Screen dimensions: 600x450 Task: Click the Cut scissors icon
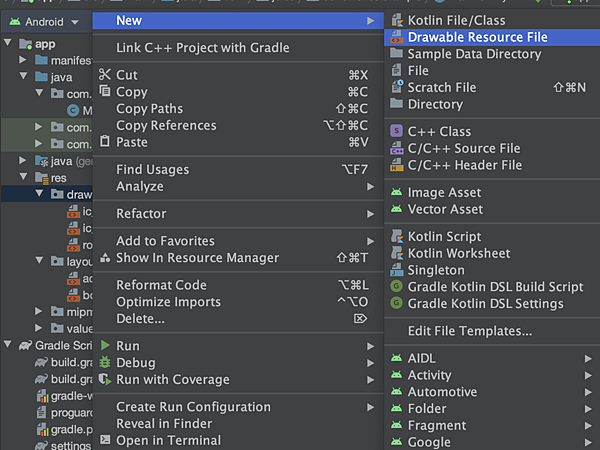coord(104,74)
